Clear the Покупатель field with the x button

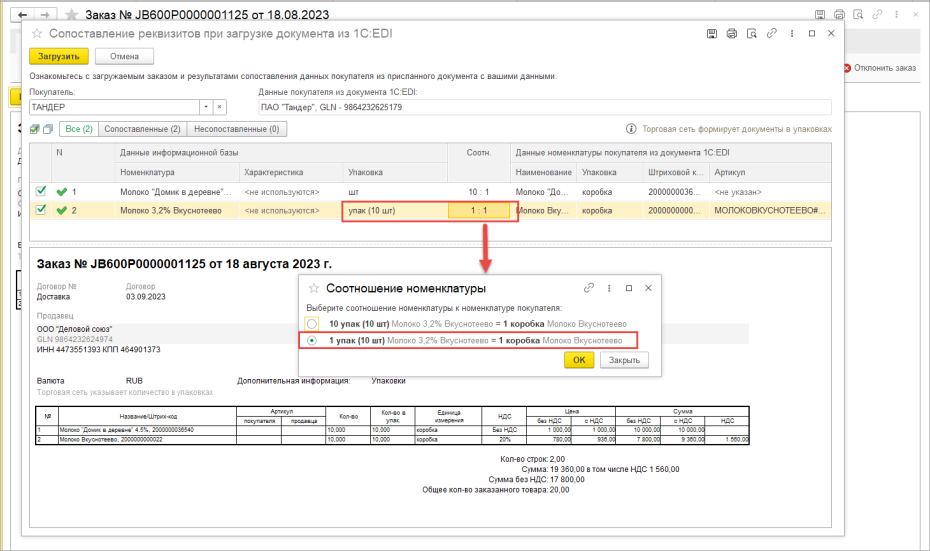pyautogui.click(x=219, y=107)
